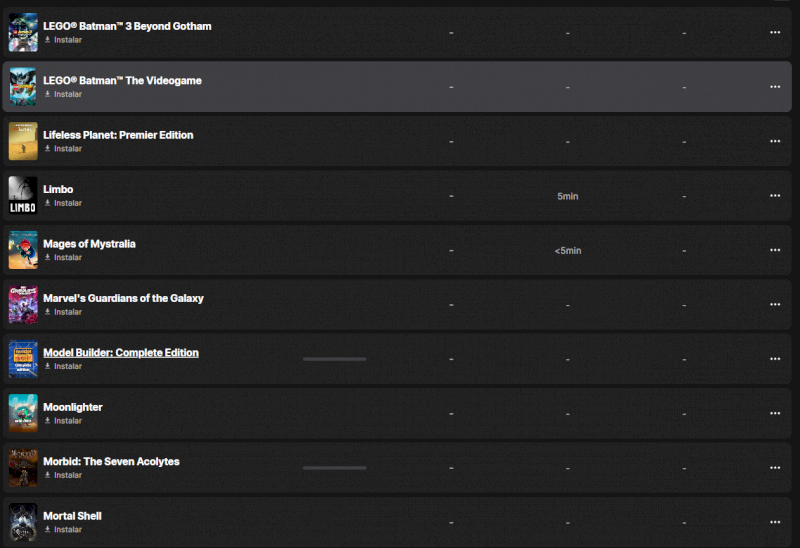The height and width of the screenshot is (548, 800).
Task: Click the Limbo cover thumbnail
Action: tap(23, 195)
